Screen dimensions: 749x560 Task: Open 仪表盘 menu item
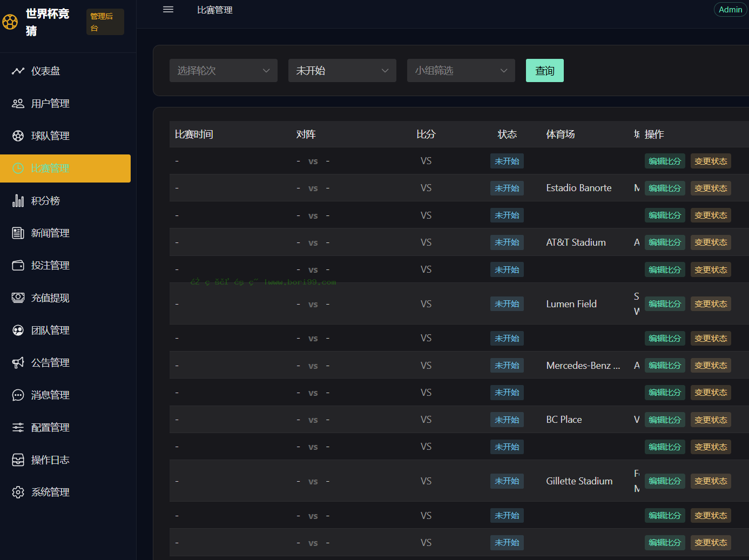tap(65, 71)
